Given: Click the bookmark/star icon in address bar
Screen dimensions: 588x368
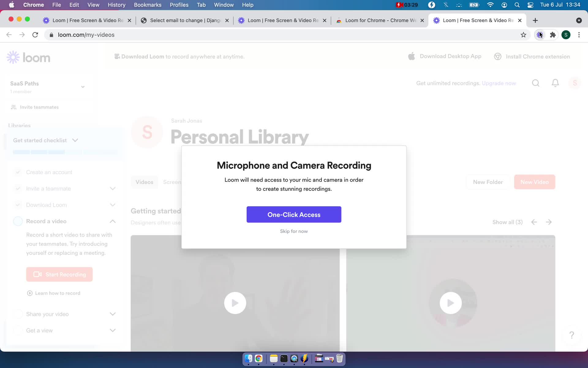Looking at the screenshot, I should point(523,35).
